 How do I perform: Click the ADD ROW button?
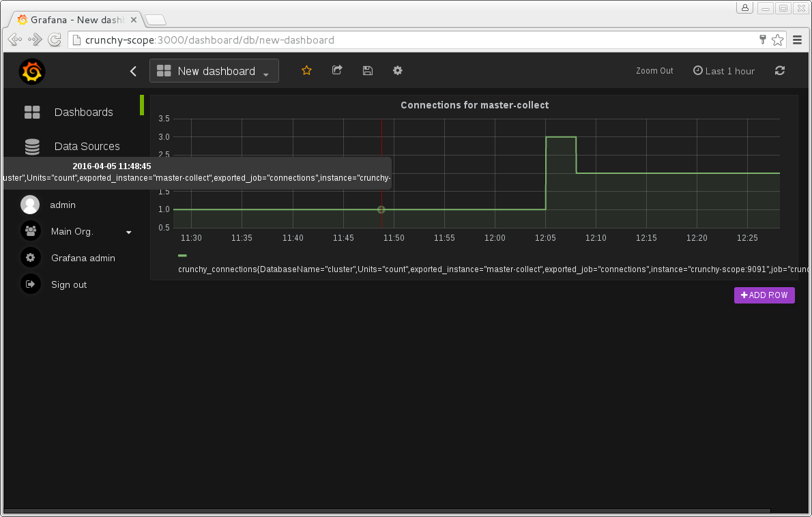tap(764, 295)
